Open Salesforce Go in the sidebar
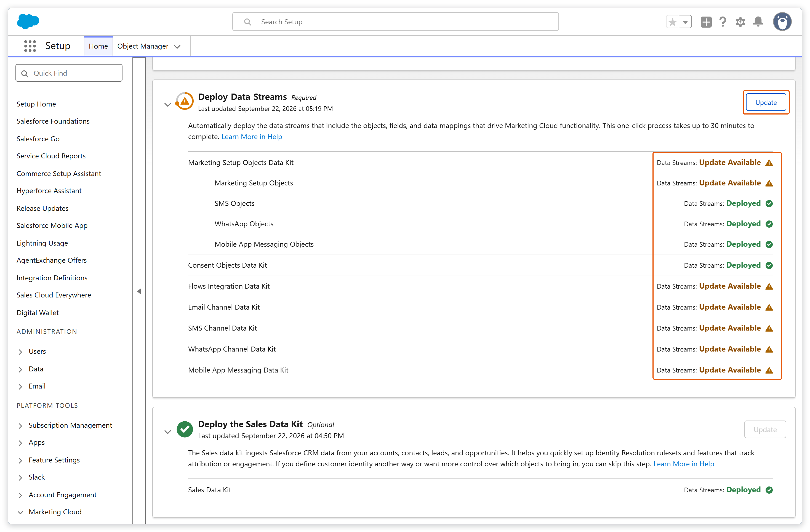 [38, 139]
